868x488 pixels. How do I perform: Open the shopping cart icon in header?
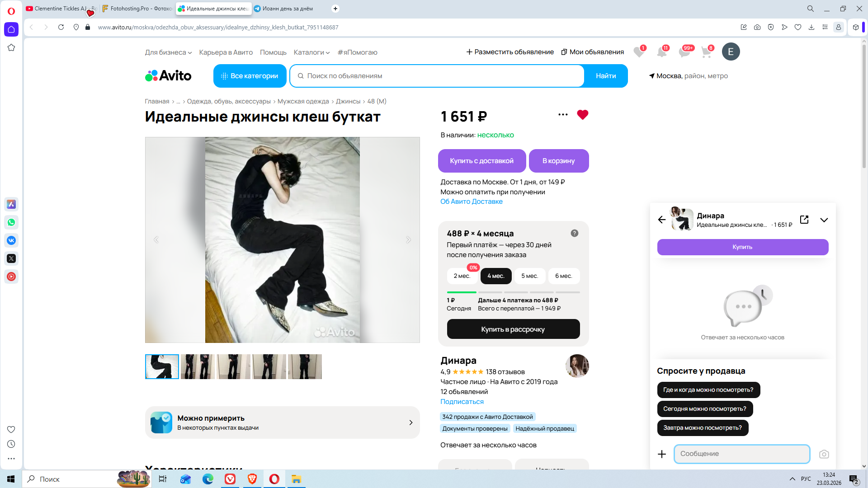706,52
